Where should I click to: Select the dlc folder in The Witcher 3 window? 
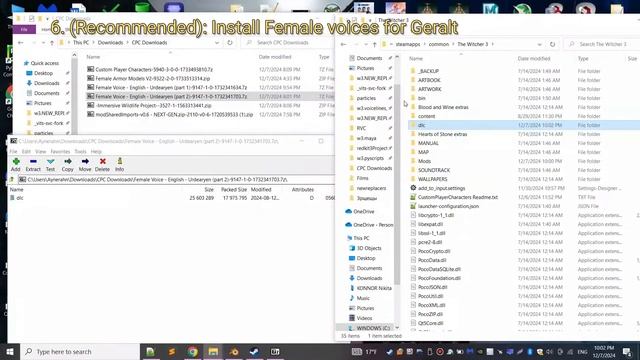[x=421, y=125]
